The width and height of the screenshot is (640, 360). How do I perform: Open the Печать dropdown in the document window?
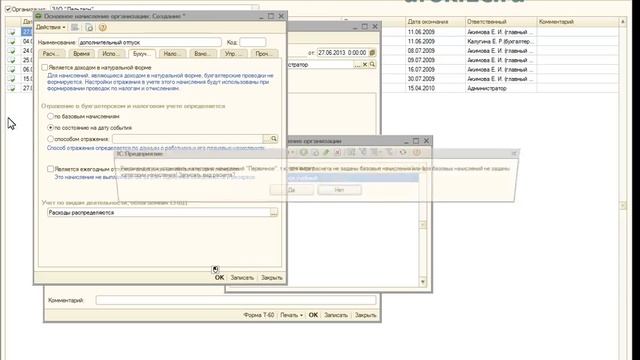[291, 315]
